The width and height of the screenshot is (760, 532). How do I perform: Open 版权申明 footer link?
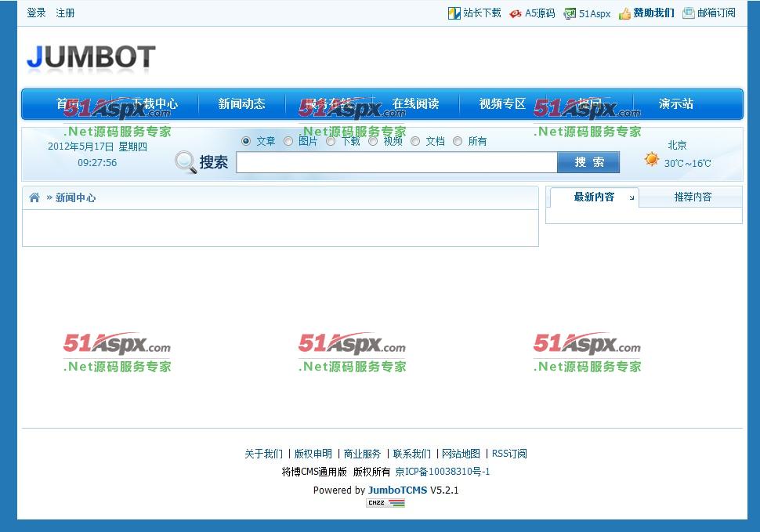tap(313, 454)
